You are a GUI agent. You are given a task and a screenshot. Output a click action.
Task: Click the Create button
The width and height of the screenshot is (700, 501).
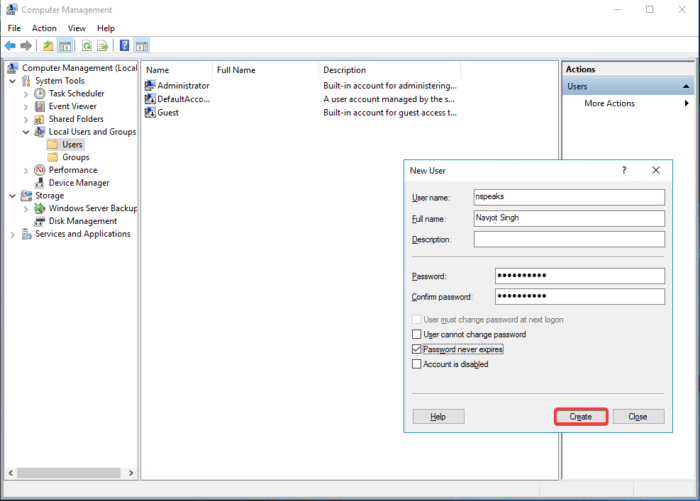(x=581, y=416)
